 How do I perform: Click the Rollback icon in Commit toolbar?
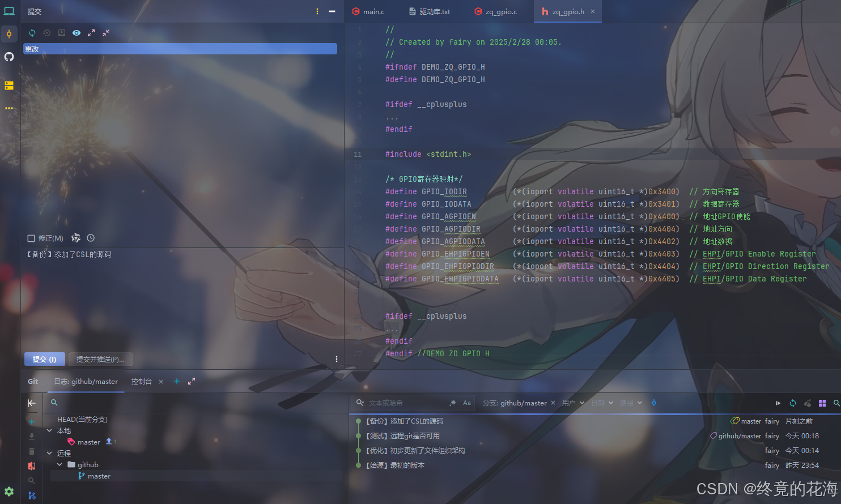point(47,33)
